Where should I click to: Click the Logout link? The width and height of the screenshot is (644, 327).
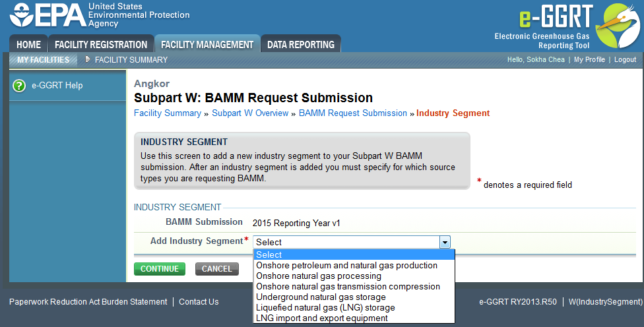(625, 59)
